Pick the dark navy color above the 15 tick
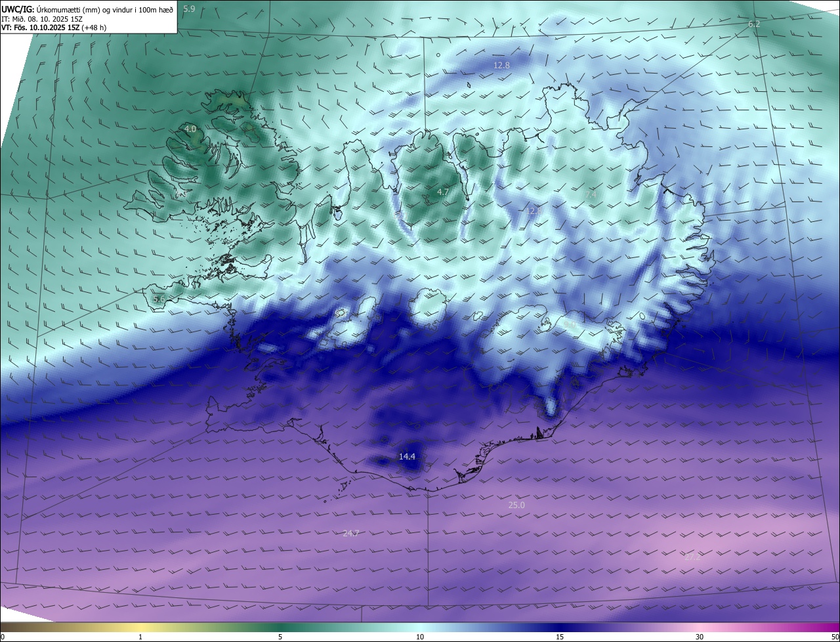 [560, 627]
